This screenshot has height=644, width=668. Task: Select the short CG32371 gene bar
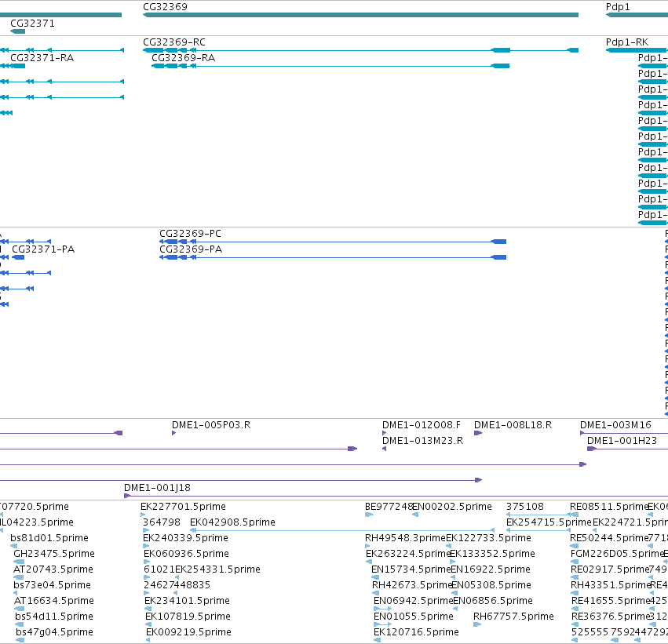[17, 31]
